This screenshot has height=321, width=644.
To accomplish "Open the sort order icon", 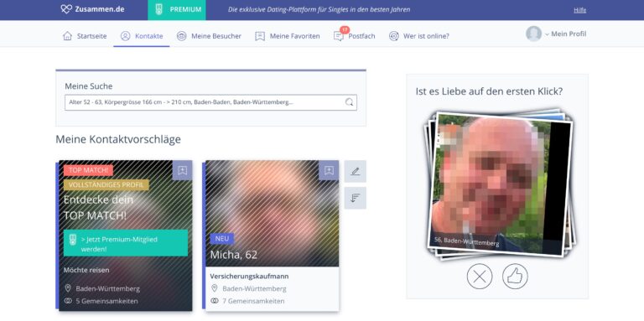I will click(x=355, y=198).
